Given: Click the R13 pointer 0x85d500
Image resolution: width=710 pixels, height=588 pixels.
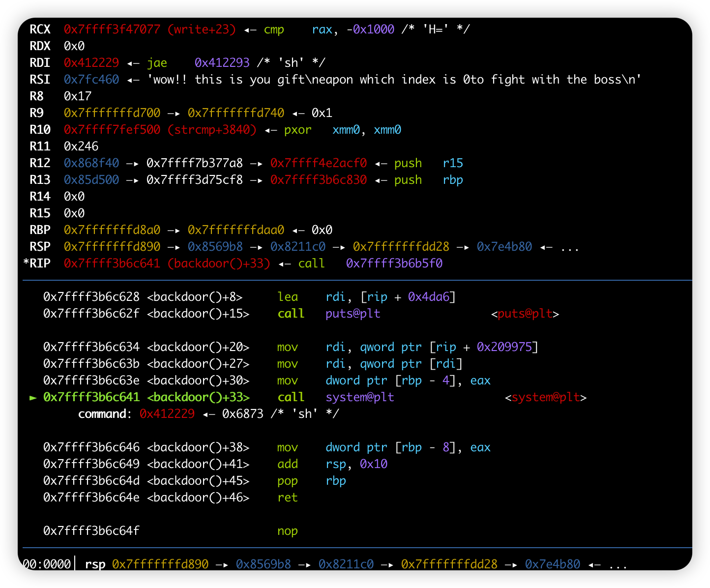Looking at the screenshot, I should click(91, 179).
